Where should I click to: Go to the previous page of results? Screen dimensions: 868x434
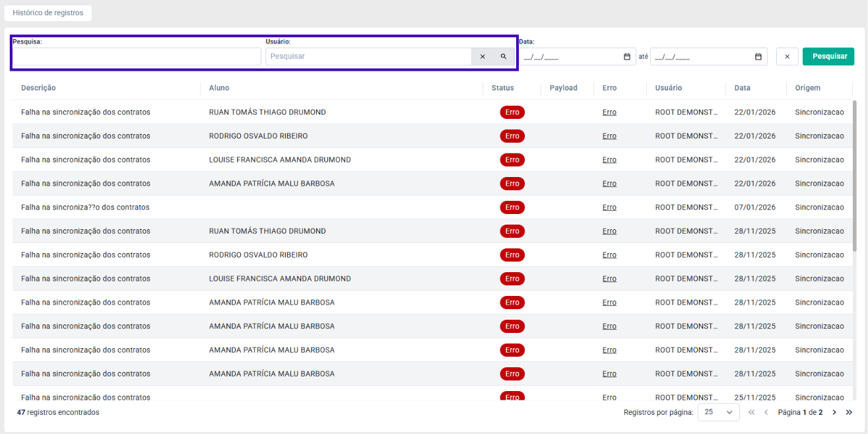pyautogui.click(x=766, y=412)
